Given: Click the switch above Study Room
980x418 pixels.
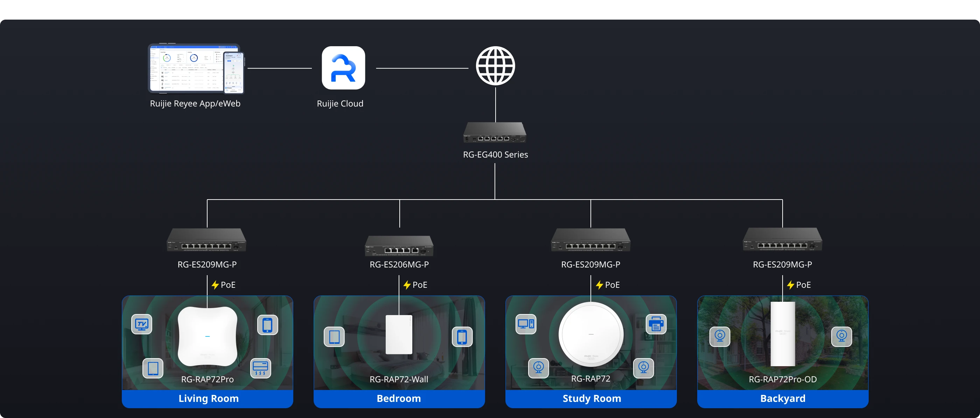Looking at the screenshot, I should tap(591, 240).
